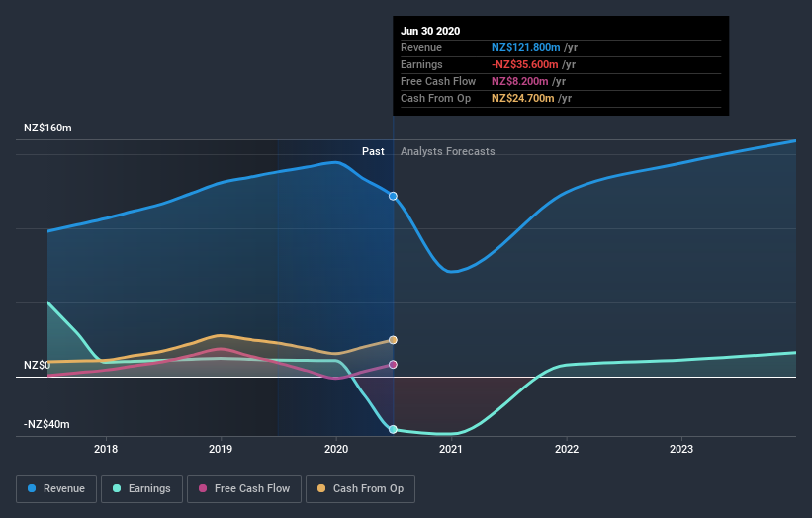This screenshot has width=812, height=518.
Task: Click the Jun 30 2020 tooltip date
Action: pos(430,31)
